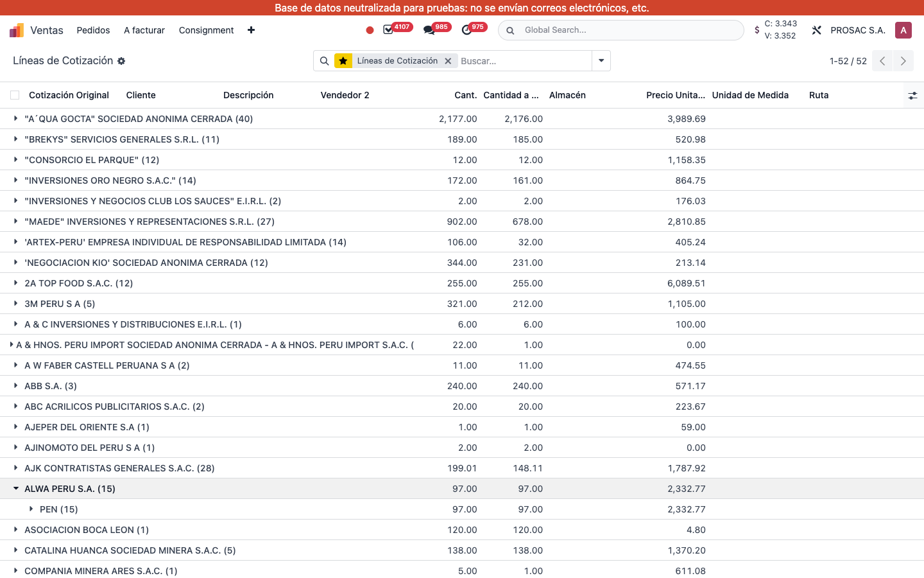The height and width of the screenshot is (578, 924).
Task: Open the Odoo apps home icon
Action: (17, 30)
